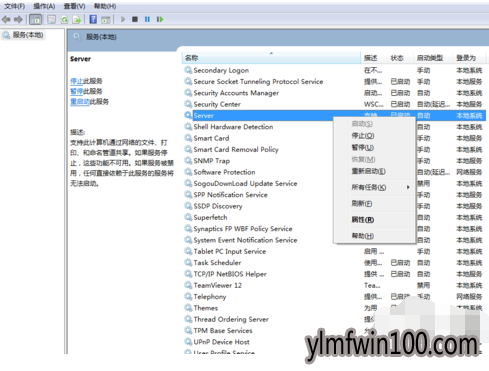Click the Start service play icon
Screen dimensions: 489x371
click(x=123, y=19)
